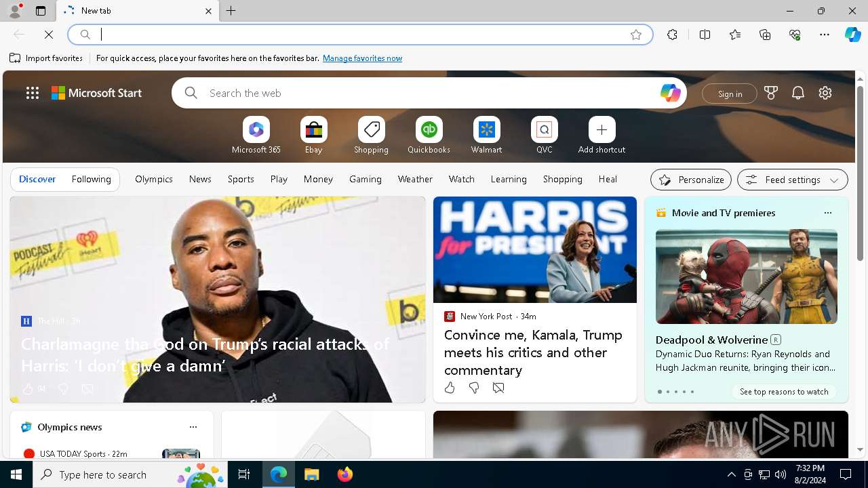Screen dimensions: 868x488
Task: Click See top reasons to watch
Action: point(784,392)
